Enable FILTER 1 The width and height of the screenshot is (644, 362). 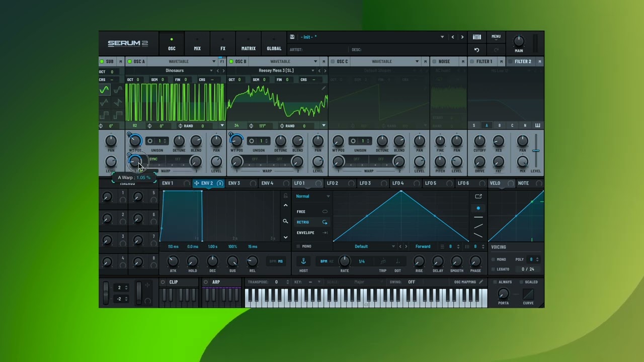tap(472, 61)
